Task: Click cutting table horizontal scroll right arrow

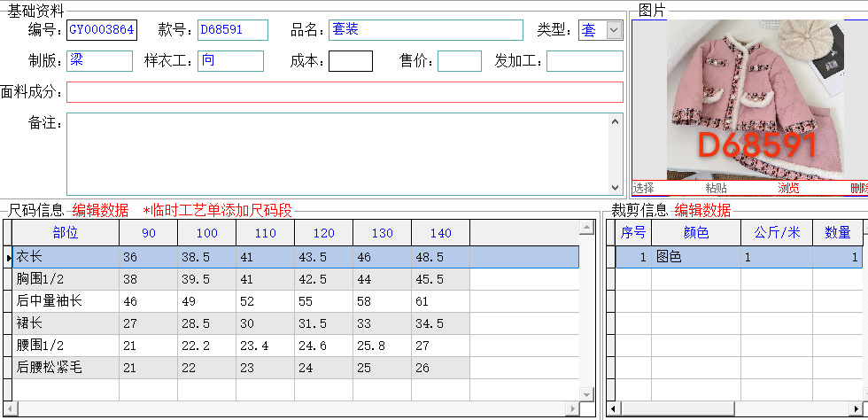Action: 856,408
